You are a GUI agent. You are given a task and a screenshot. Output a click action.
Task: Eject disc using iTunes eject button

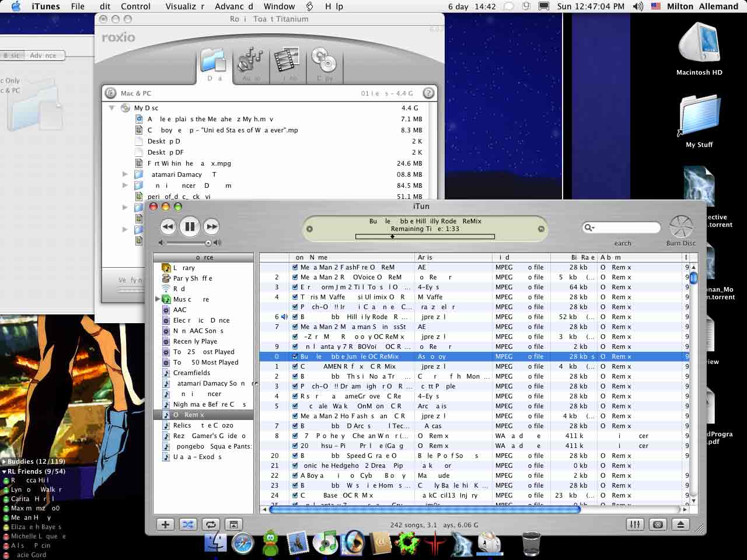(x=680, y=524)
